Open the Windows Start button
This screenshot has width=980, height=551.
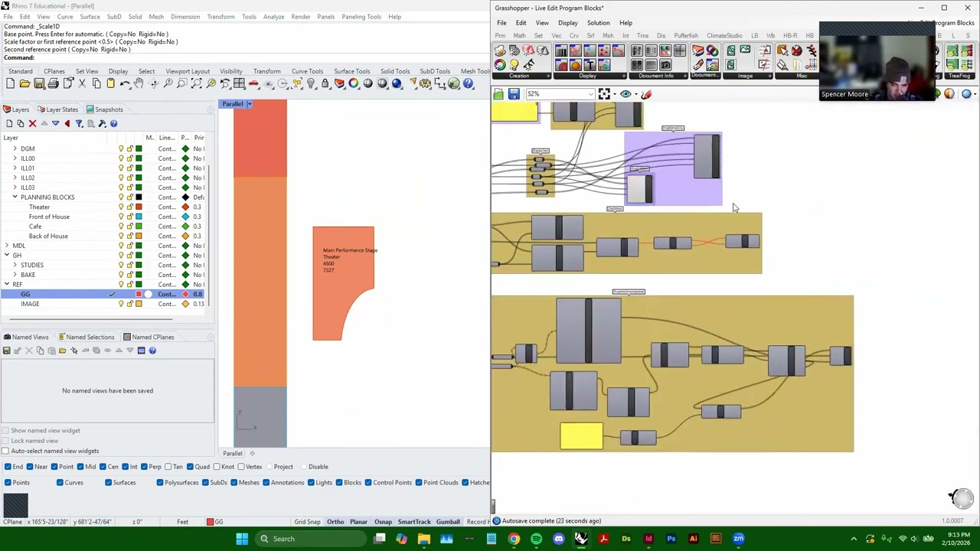pos(242,539)
